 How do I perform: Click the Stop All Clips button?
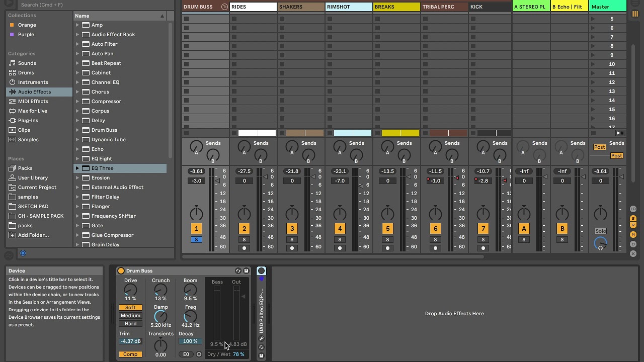point(593,133)
